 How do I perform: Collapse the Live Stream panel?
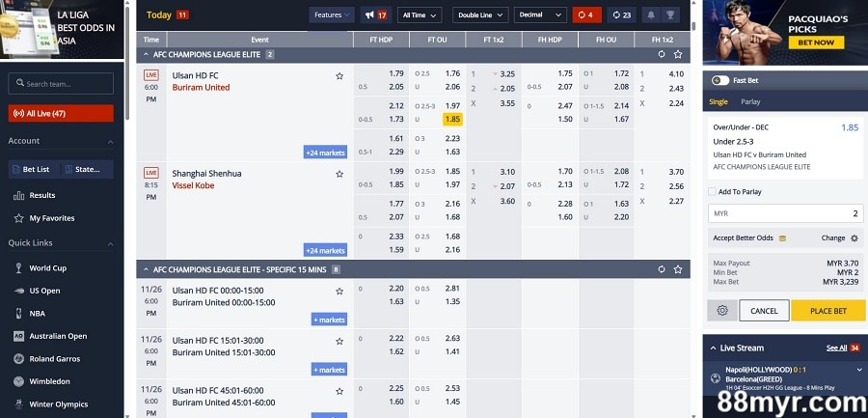coord(713,348)
